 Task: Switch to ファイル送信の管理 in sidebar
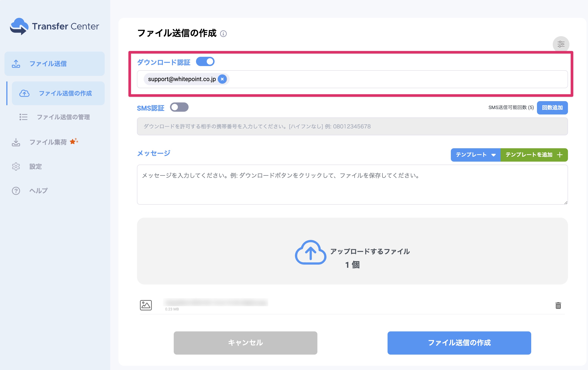[x=63, y=117]
